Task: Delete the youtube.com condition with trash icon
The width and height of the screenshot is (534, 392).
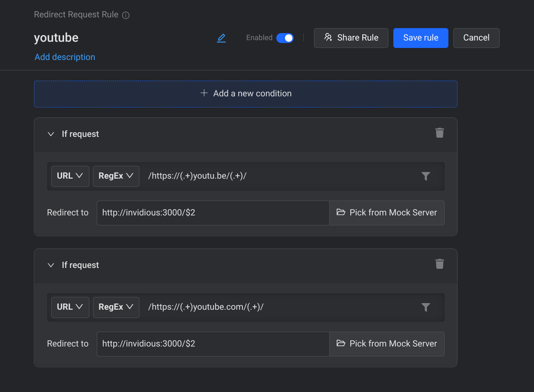Action: [439, 264]
